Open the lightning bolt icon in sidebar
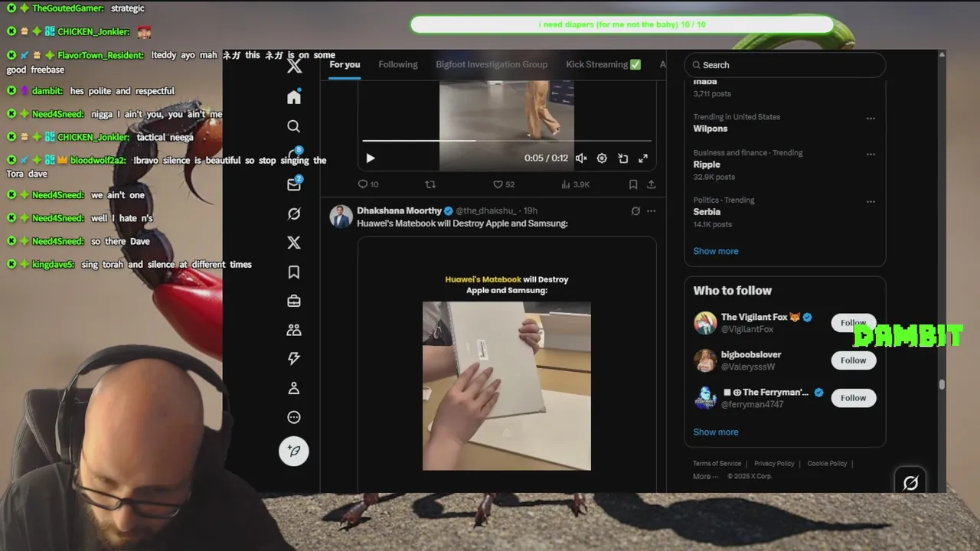This screenshot has height=551, width=980. pyautogui.click(x=294, y=359)
